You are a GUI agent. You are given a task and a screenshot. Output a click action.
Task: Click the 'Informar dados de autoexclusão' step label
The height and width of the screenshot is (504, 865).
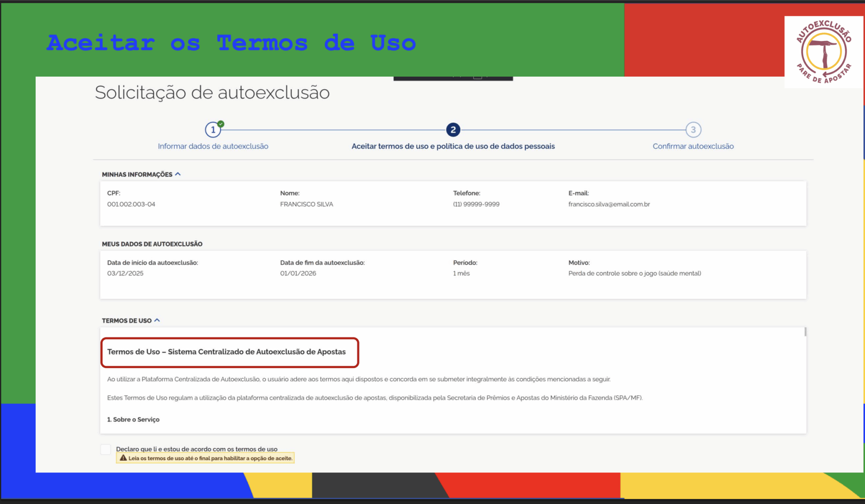pos(213,146)
